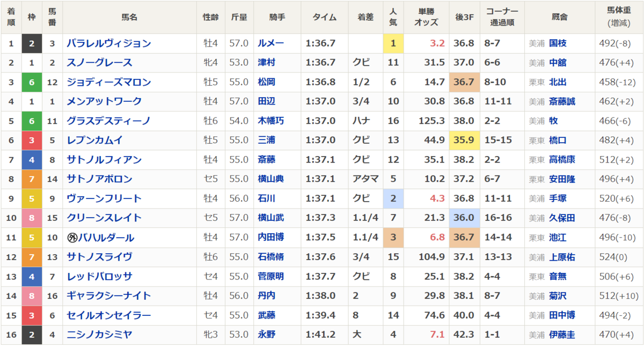This screenshot has width=644, height=347.
Task: Click jockey 横山典 link
Action: tap(271, 179)
